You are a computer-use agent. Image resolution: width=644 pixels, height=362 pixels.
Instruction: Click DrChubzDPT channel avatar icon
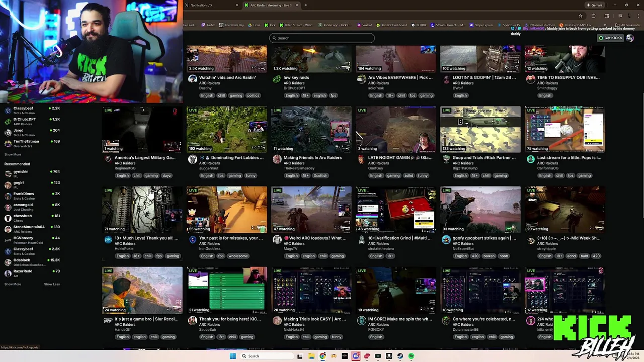(277, 79)
